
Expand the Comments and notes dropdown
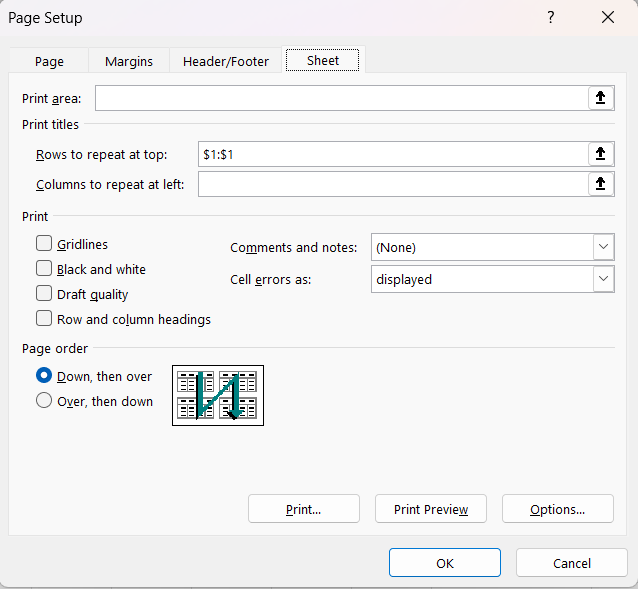(603, 247)
